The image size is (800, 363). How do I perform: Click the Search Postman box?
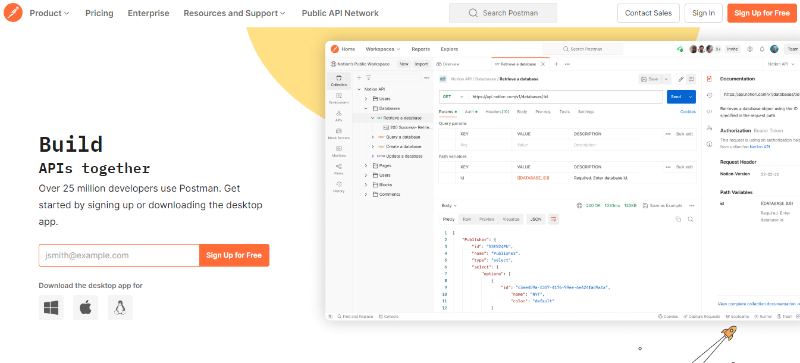pyautogui.click(x=503, y=13)
